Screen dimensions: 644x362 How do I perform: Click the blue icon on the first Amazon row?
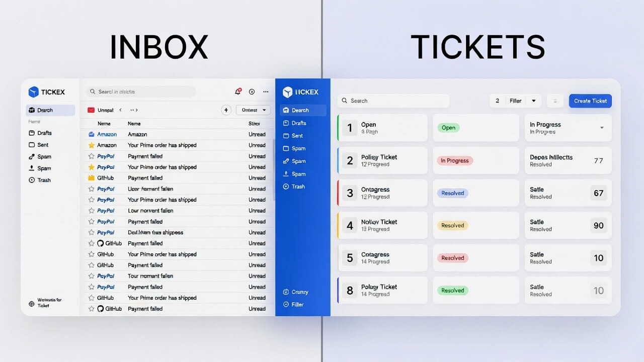coord(91,134)
